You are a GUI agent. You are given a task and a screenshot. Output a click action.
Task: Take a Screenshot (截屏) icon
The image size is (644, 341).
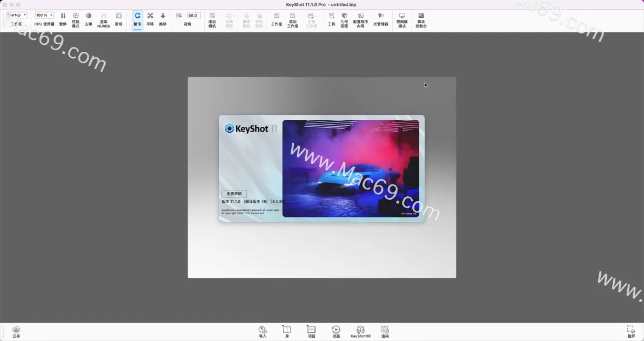[x=631, y=332]
